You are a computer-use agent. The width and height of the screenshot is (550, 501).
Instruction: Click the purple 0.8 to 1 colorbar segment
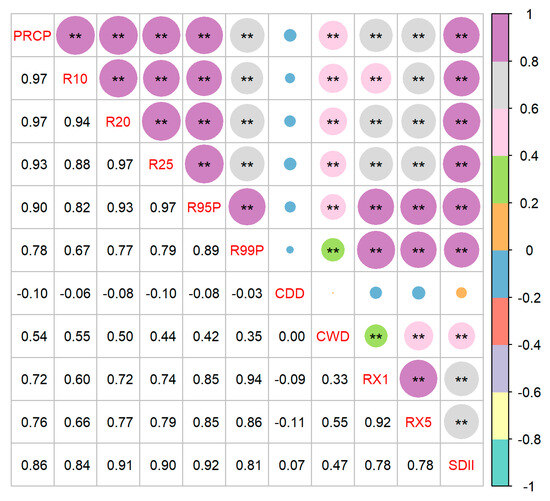pyautogui.click(x=500, y=38)
